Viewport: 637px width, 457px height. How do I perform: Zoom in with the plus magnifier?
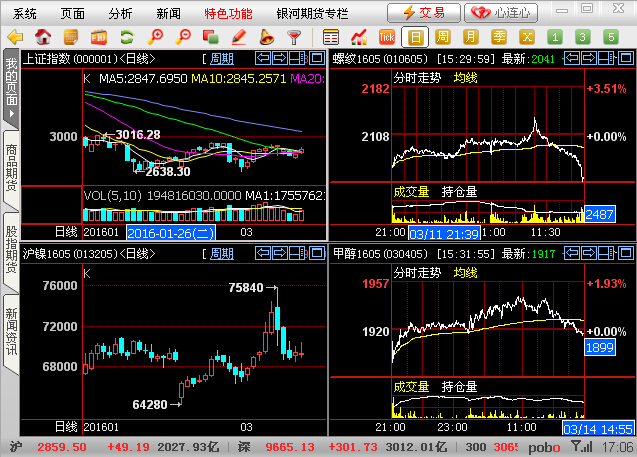point(156,37)
